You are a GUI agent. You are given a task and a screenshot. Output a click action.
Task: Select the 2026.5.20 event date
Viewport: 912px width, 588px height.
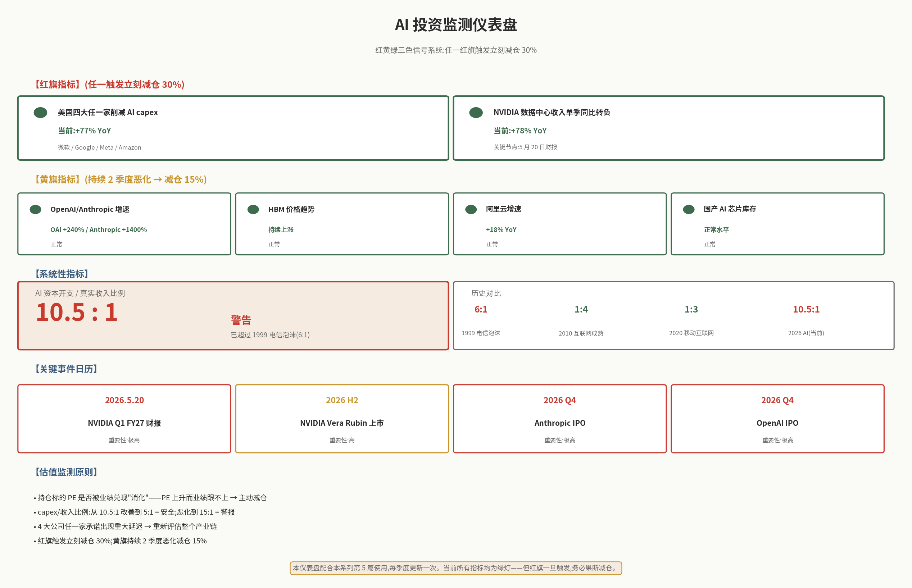pyautogui.click(x=124, y=400)
